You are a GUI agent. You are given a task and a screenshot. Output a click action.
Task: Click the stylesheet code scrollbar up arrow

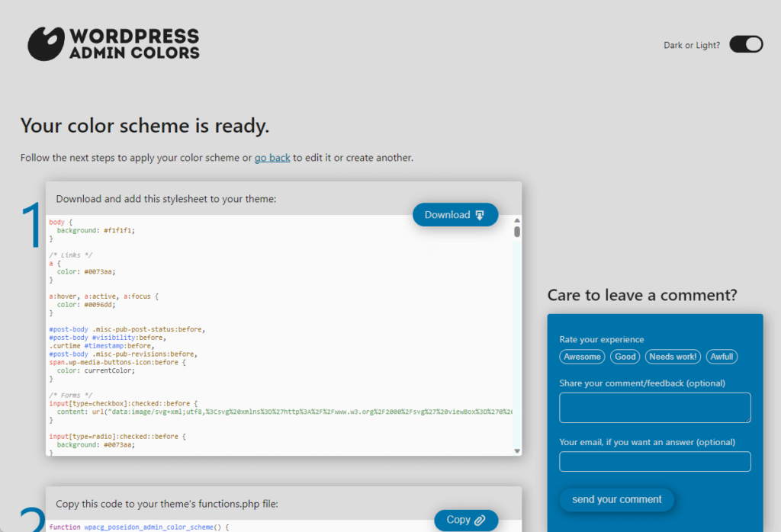click(517, 220)
